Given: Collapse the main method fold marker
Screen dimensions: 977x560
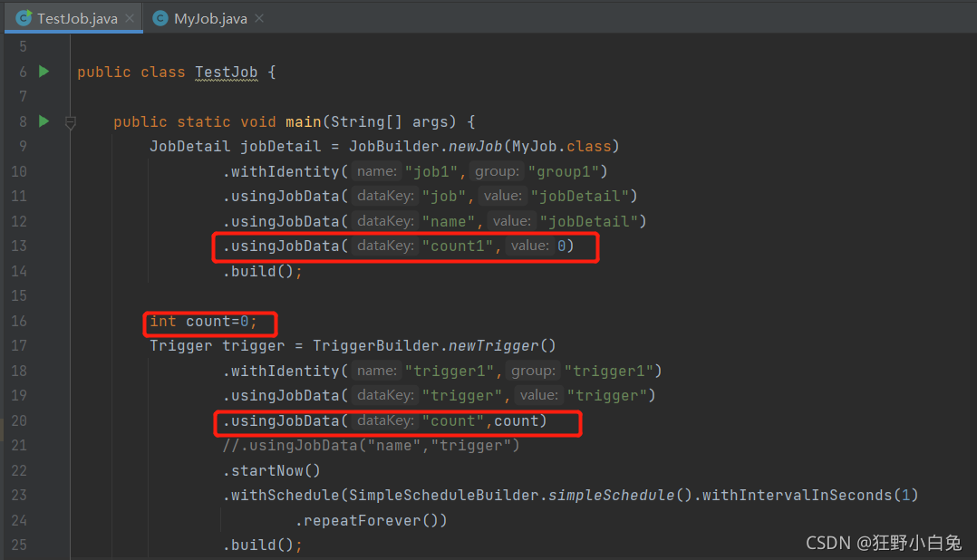Looking at the screenshot, I should (x=71, y=122).
